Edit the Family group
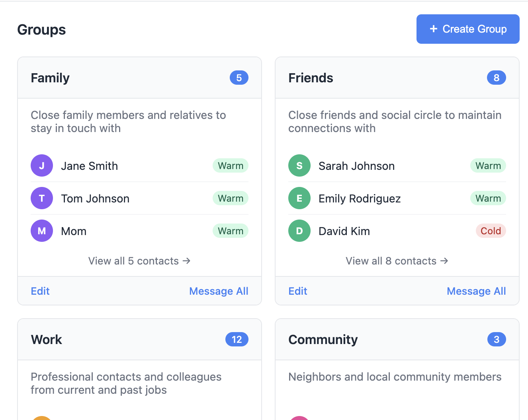This screenshot has height=420, width=528. tap(40, 291)
